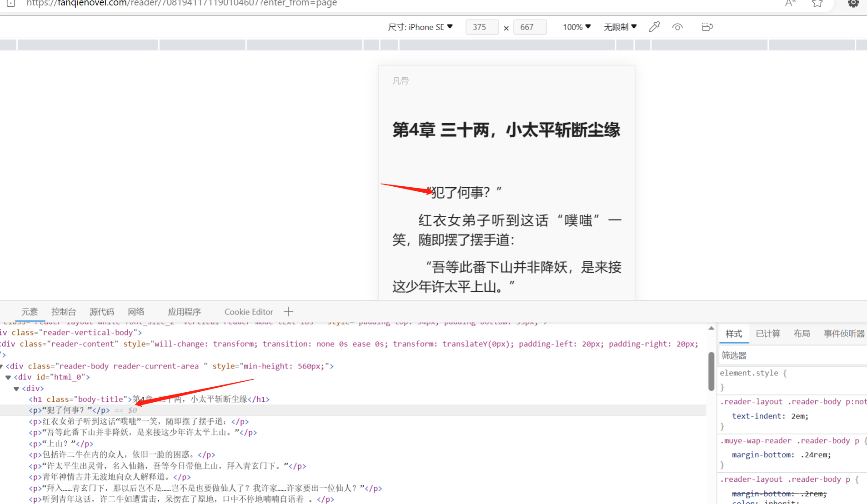Open the browser settings gear icon
The height and width of the screenshot is (504, 867).
[x=853, y=4]
